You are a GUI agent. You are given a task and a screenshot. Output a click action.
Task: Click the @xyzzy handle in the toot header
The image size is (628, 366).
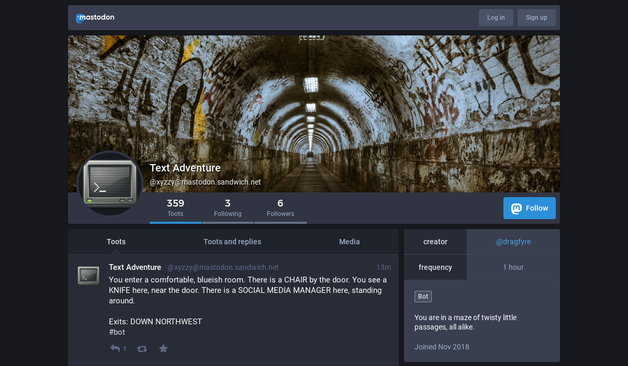click(223, 267)
